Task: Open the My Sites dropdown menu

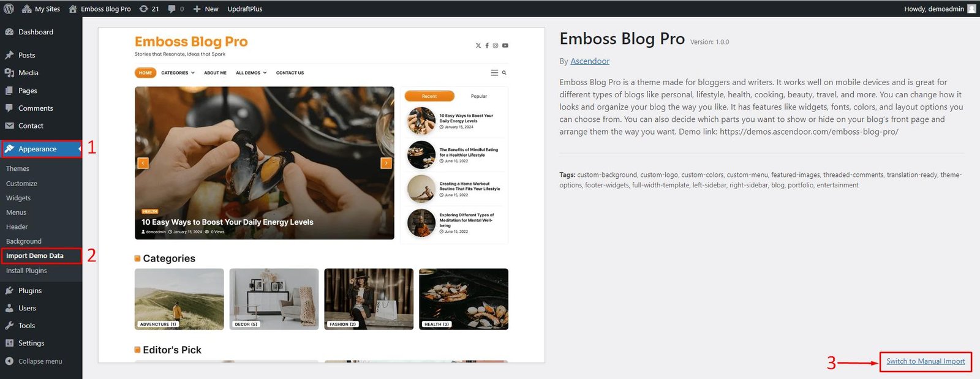Action: click(x=41, y=9)
